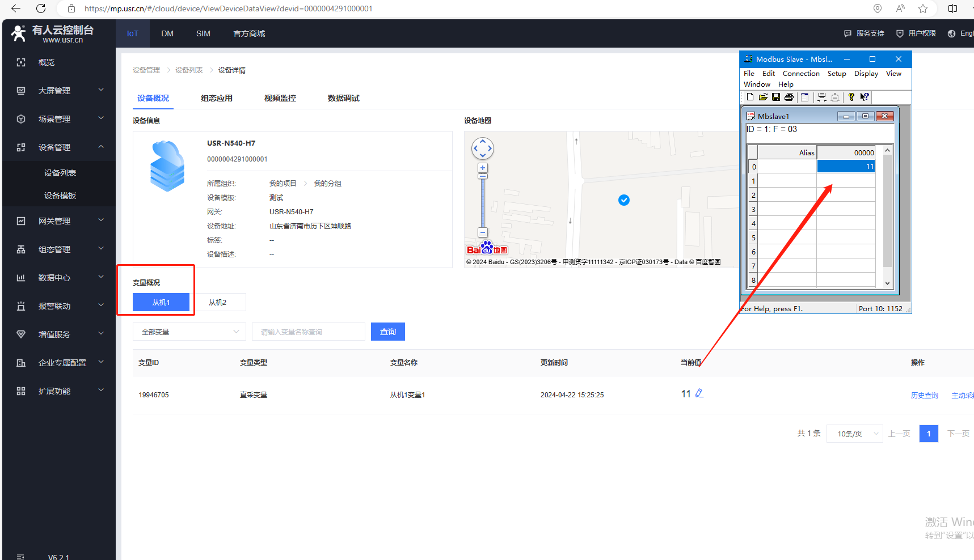Click the Connect icon in Modbus Slave toolbar

[x=821, y=97]
